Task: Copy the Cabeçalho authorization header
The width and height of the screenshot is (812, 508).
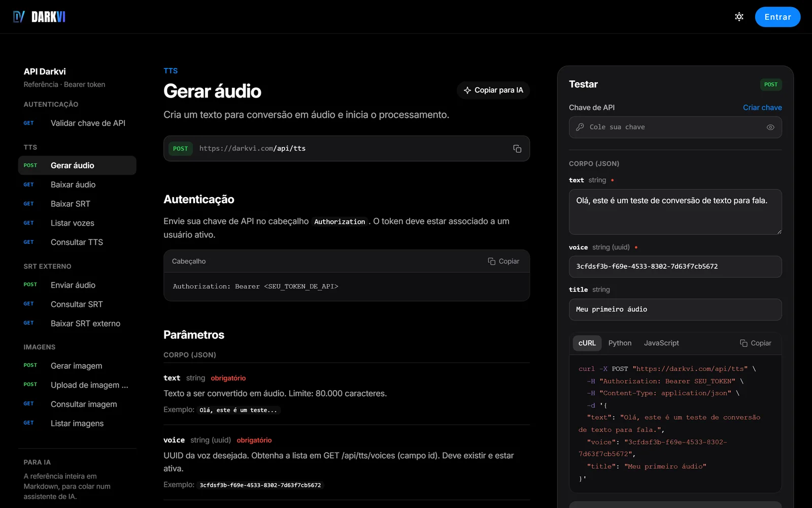Action: click(503, 261)
